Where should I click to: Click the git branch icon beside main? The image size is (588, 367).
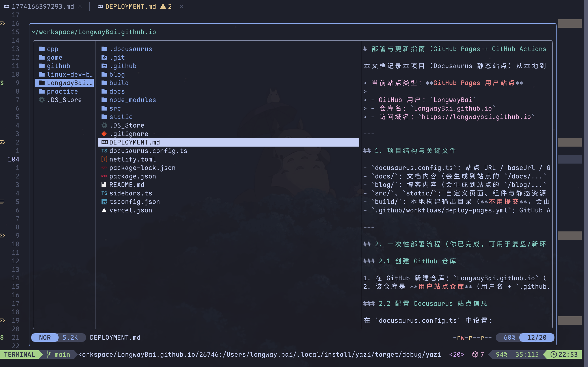(49, 354)
